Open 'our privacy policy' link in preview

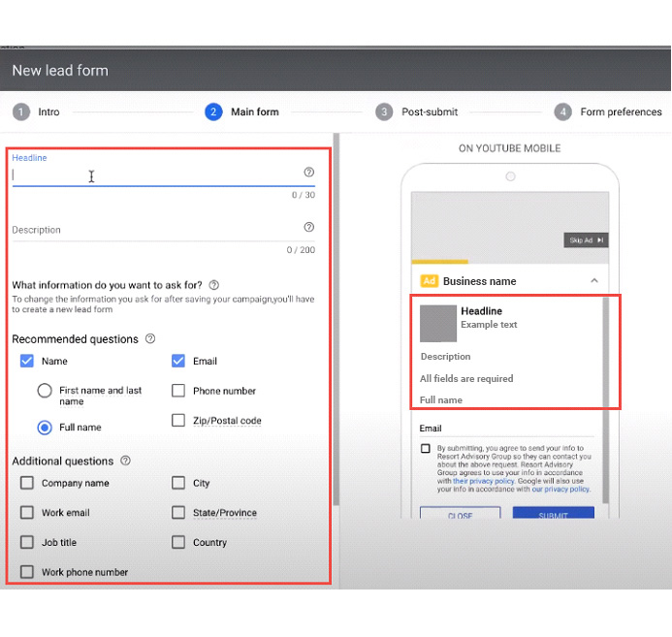click(560, 490)
